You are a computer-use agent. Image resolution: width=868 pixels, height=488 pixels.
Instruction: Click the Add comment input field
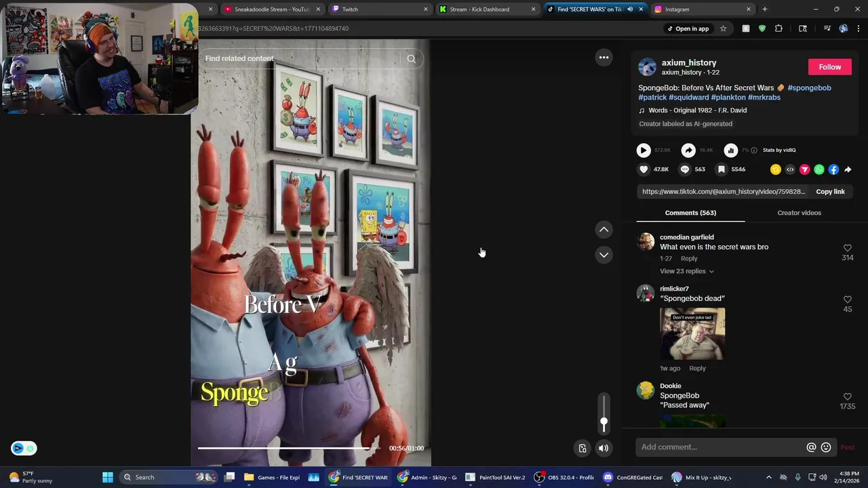tap(720, 447)
